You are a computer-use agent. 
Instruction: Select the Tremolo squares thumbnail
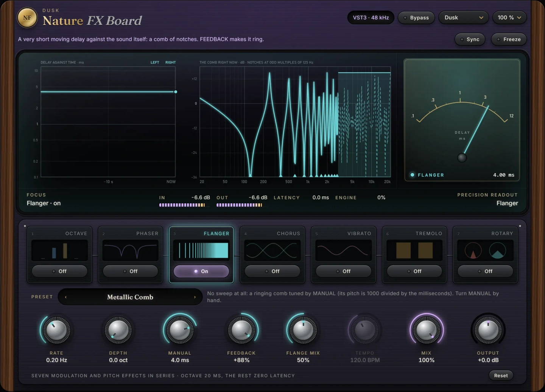click(x=414, y=250)
